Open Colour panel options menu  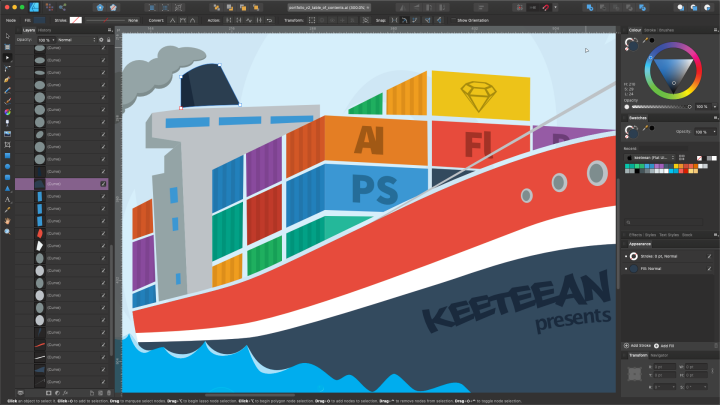click(716, 30)
